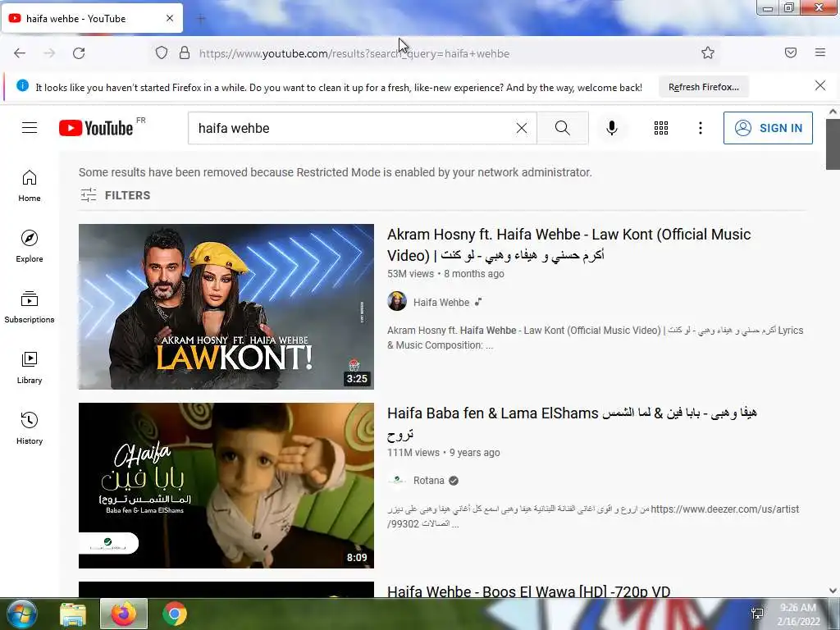
Task: Click the '111M views • 9 years ago' text
Action: (x=444, y=453)
